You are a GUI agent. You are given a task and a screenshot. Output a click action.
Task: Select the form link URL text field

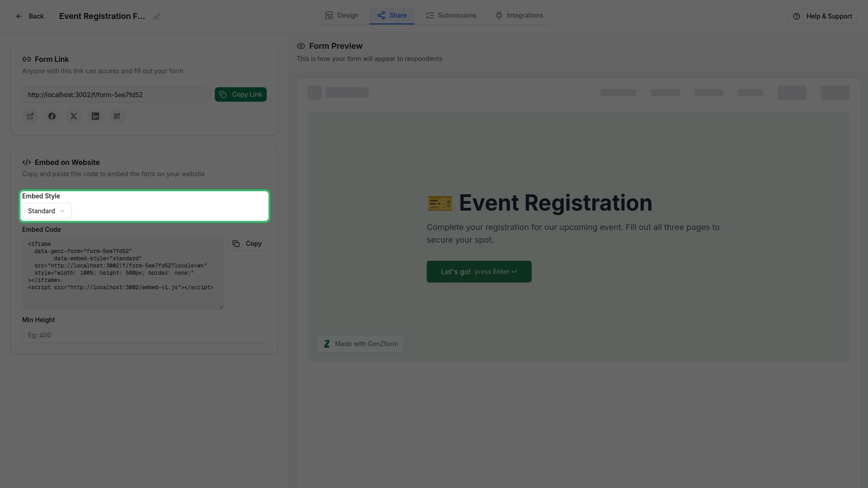point(116,95)
